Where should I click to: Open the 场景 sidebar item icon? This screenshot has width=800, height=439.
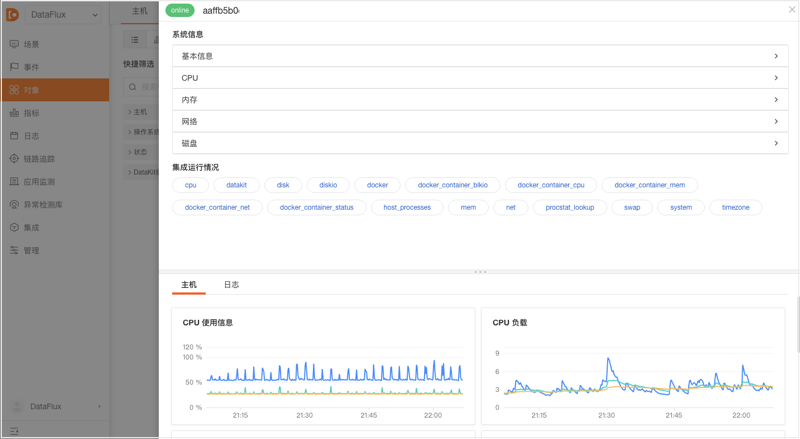click(x=14, y=44)
